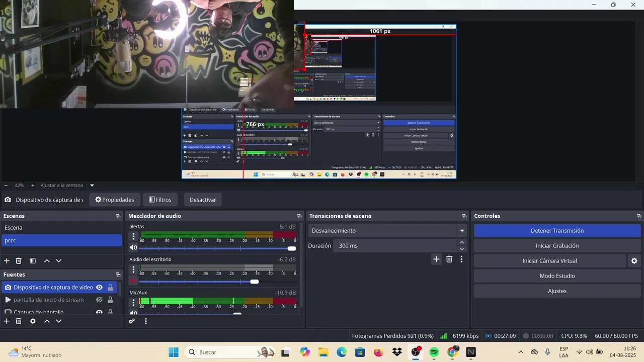The height and width of the screenshot is (362, 644).
Task: Decrease transition duration with down arrow
Action: pos(462,249)
